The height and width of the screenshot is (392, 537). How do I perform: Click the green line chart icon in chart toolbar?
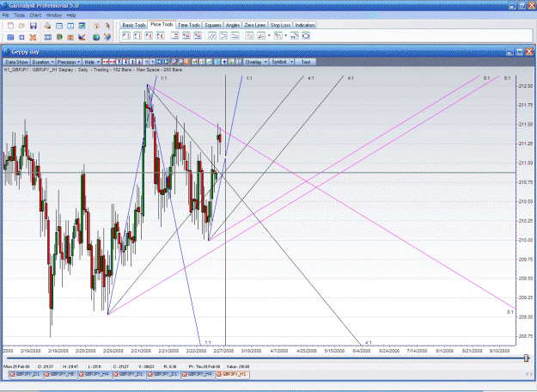(x=209, y=62)
